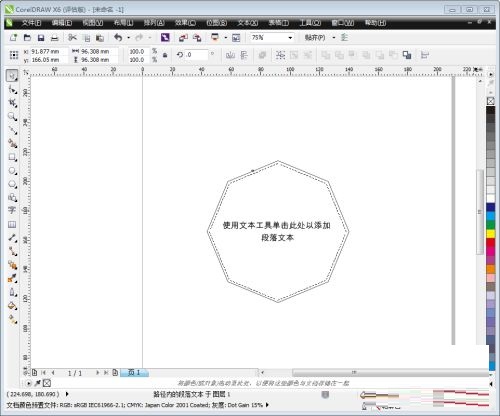Go to the next page arrow
This screenshot has height=416, width=500.
[x=97, y=372]
